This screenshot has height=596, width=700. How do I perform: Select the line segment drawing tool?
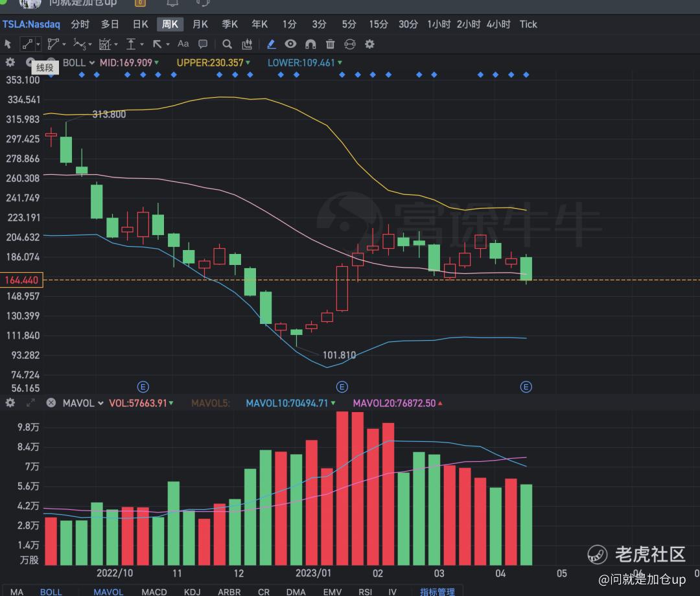pyautogui.click(x=27, y=44)
